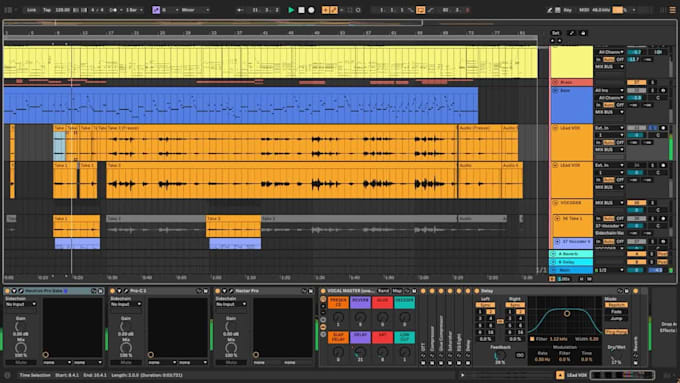Unfold the A Reverb return track
Viewport: 680px width, 383px height.
tap(553, 254)
